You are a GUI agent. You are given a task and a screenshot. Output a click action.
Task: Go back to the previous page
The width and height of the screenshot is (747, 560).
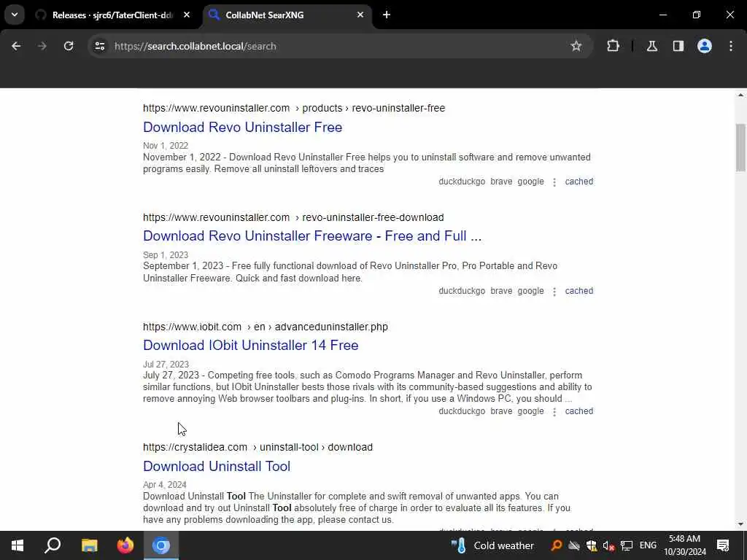[x=16, y=46]
